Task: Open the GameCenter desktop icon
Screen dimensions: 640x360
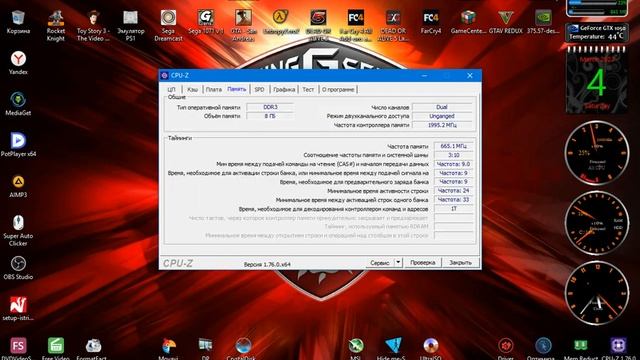Action: coord(468,22)
